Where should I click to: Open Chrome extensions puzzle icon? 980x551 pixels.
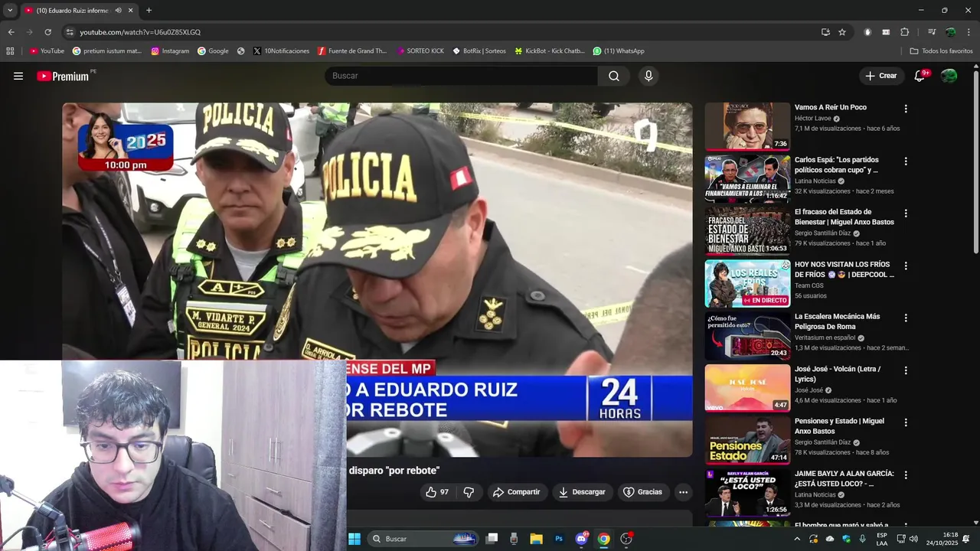(x=904, y=32)
